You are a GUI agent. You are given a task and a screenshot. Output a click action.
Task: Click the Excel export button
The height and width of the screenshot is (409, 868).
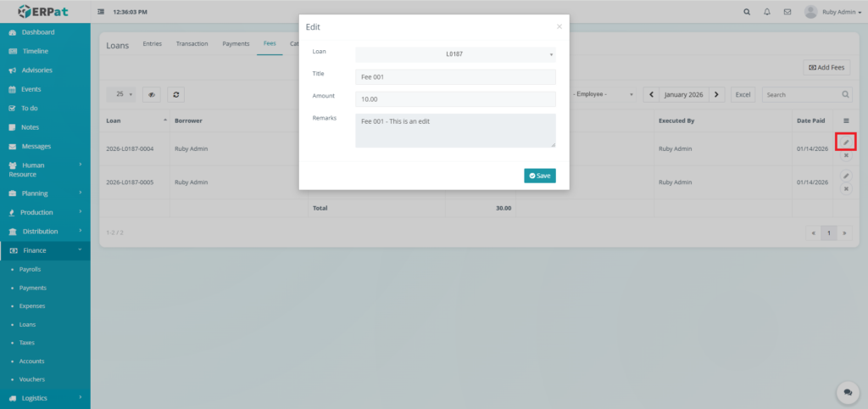click(x=743, y=95)
